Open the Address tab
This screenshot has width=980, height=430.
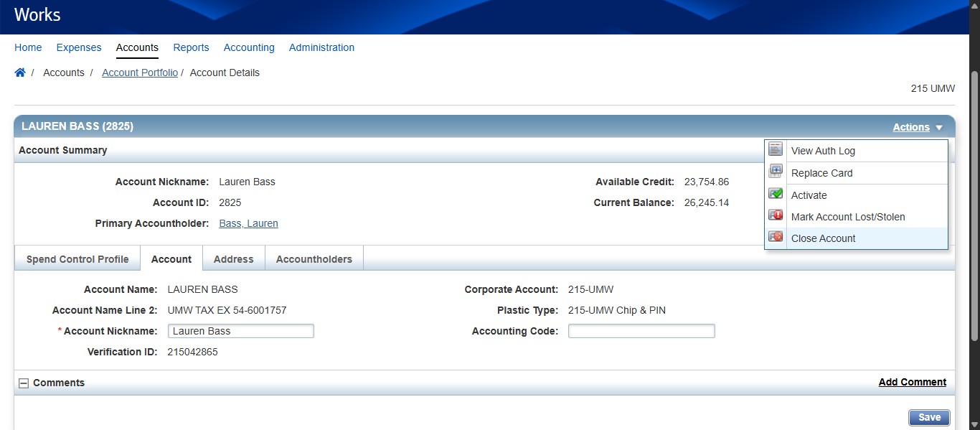tap(233, 258)
